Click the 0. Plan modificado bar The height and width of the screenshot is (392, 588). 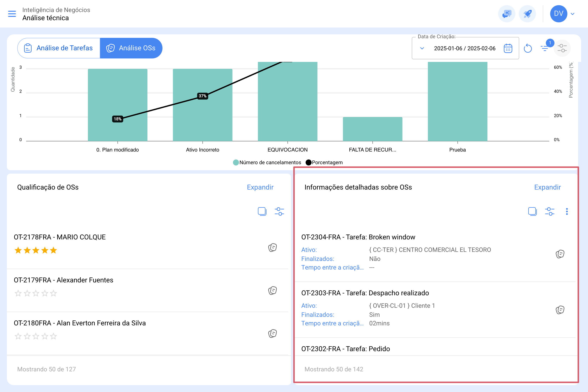pos(118,105)
